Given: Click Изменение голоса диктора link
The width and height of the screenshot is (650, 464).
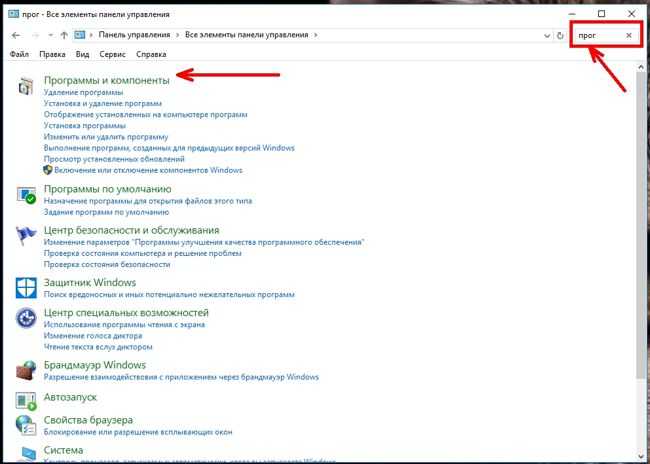Looking at the screenshot, I should point(93,336).
